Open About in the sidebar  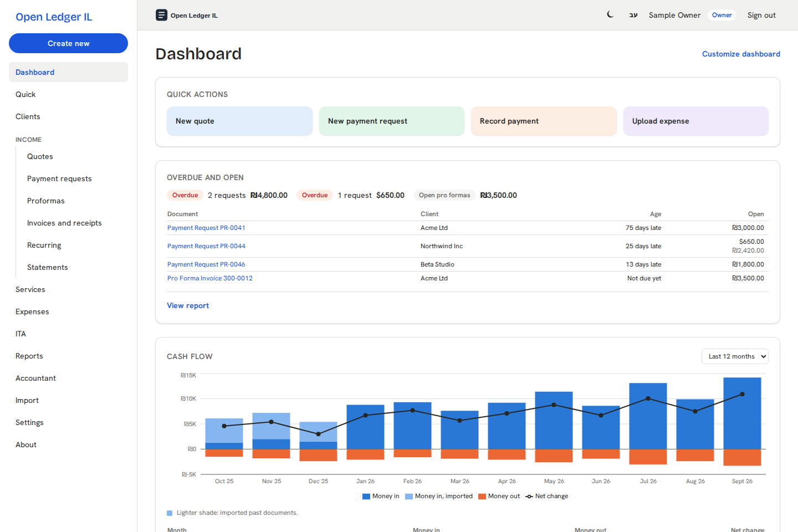pyautogui.click(x=68, y=444)
